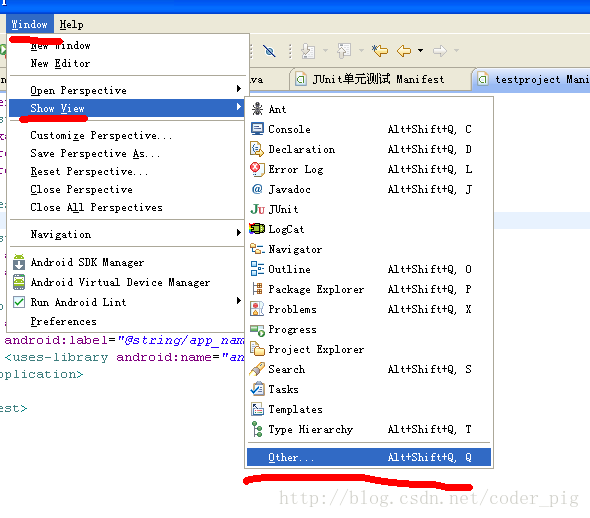
Task: Open the Navigator view
Action: (369, 249)
